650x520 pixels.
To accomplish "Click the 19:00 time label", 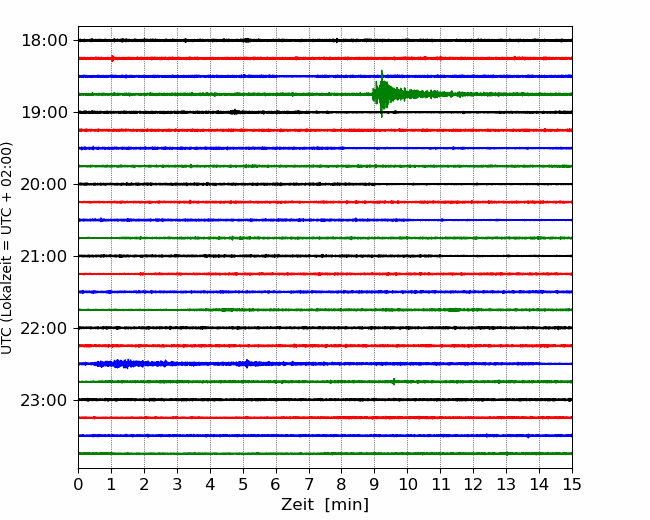I will pyautogui.click(x=44, y=112).
